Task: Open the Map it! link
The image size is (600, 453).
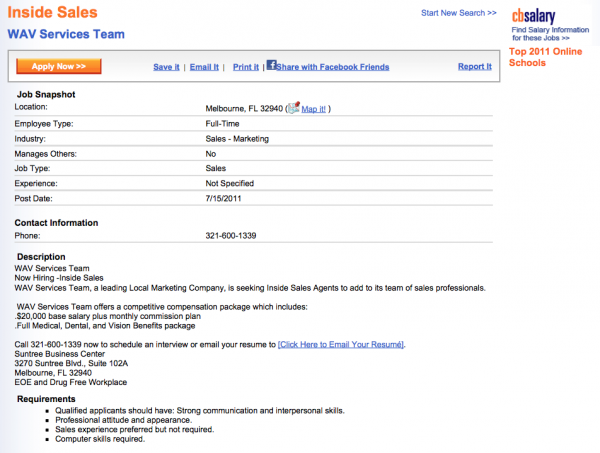Action: tap(313, 109)
